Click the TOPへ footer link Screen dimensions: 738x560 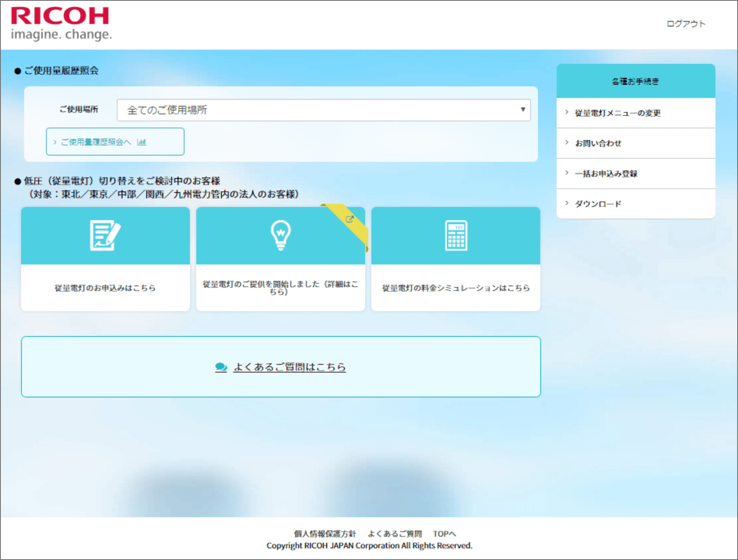tap(444, 534)
